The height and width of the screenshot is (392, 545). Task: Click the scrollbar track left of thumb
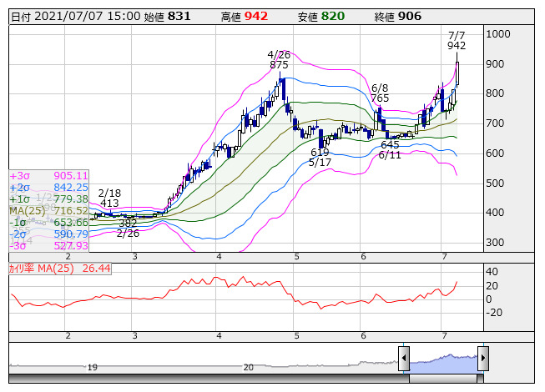209,377
